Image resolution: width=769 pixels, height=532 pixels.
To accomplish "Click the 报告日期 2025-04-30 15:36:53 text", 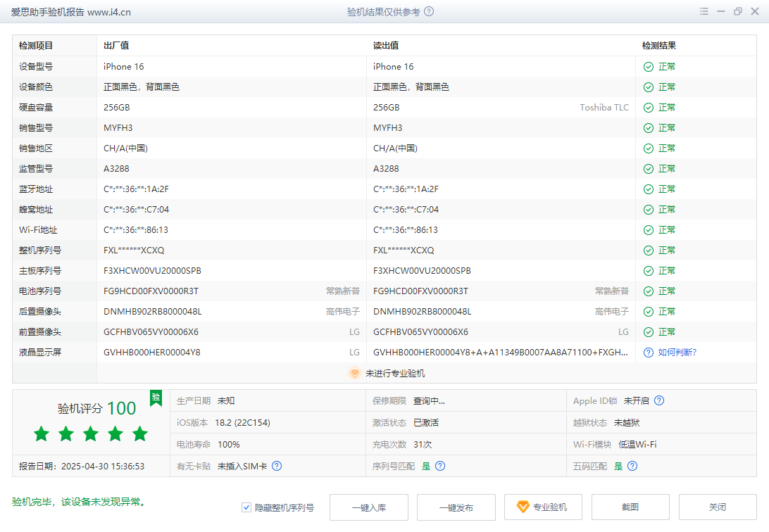I will (x=82, y=467).
